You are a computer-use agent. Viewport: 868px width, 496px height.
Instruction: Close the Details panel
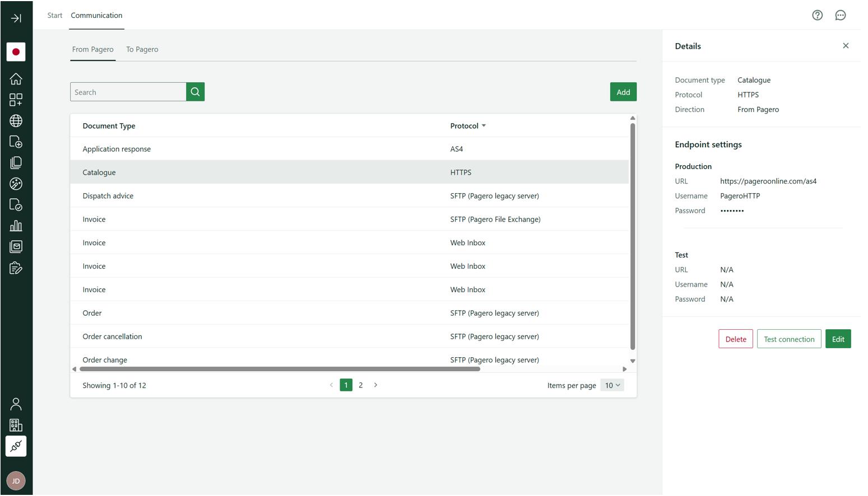[845, 46]
